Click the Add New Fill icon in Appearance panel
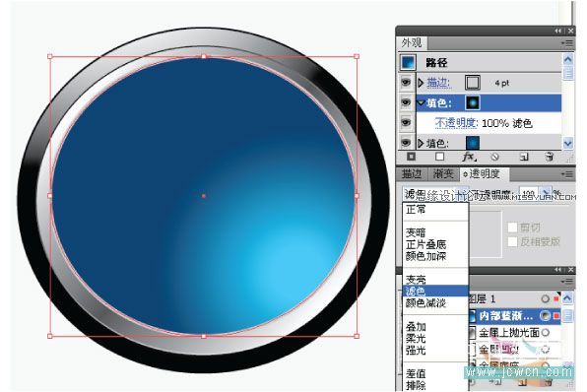The width and height of the screenshot is (587, 392). (440, 157)
